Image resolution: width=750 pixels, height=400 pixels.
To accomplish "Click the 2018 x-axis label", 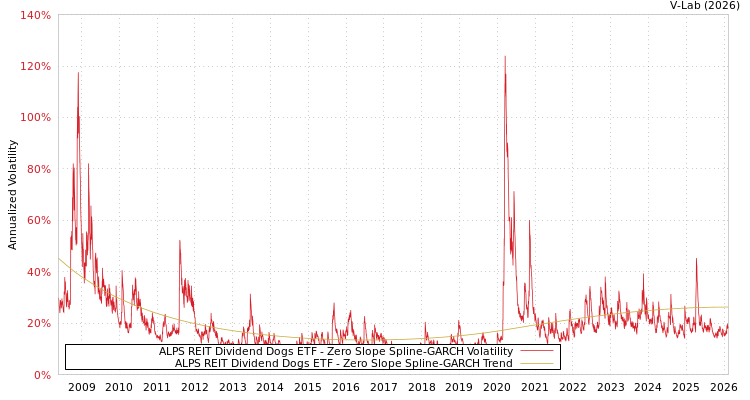I will tap(421, 387).
